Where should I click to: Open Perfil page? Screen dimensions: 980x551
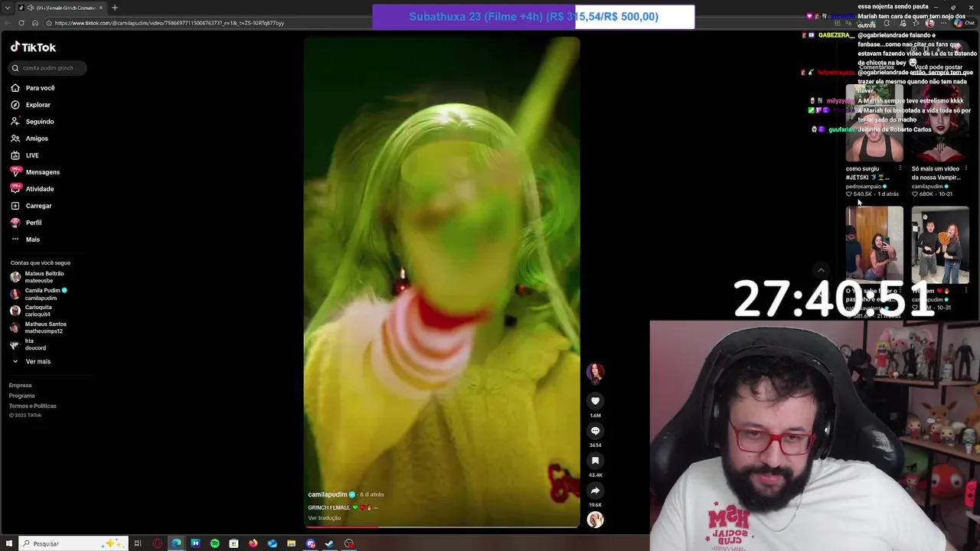(26, 223)
